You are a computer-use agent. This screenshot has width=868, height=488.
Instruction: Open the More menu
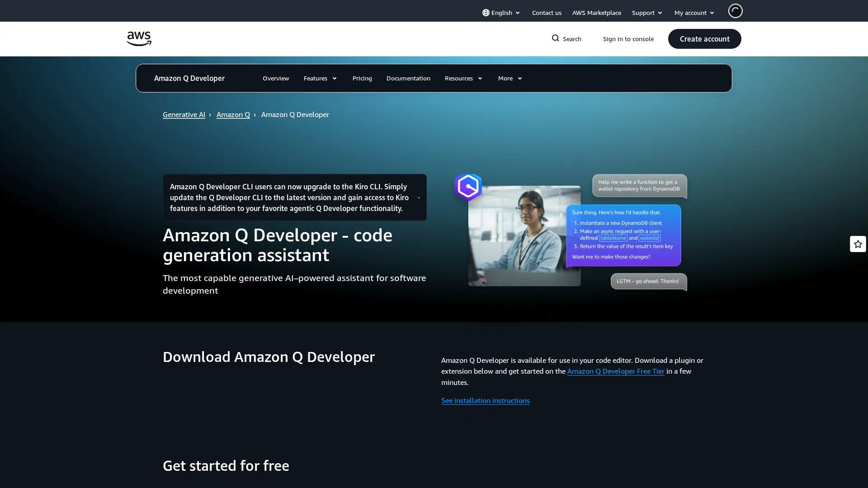click(510, 78)
